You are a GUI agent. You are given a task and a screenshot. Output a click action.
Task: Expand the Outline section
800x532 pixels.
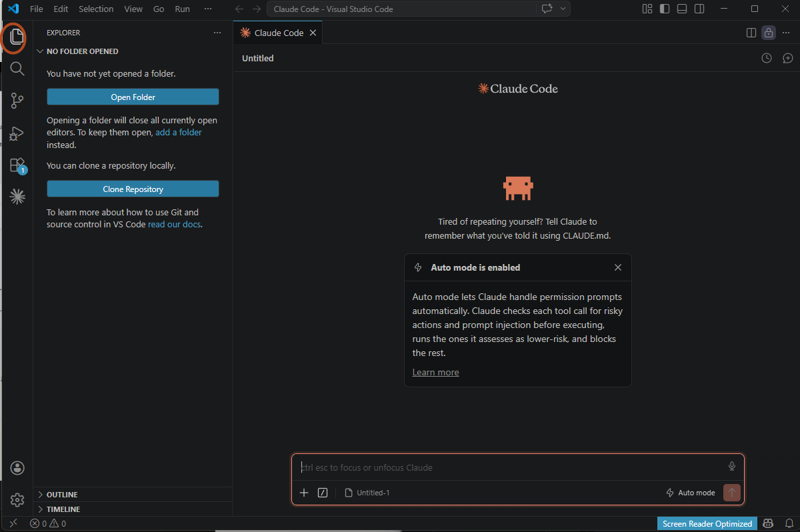pos(133,495)
